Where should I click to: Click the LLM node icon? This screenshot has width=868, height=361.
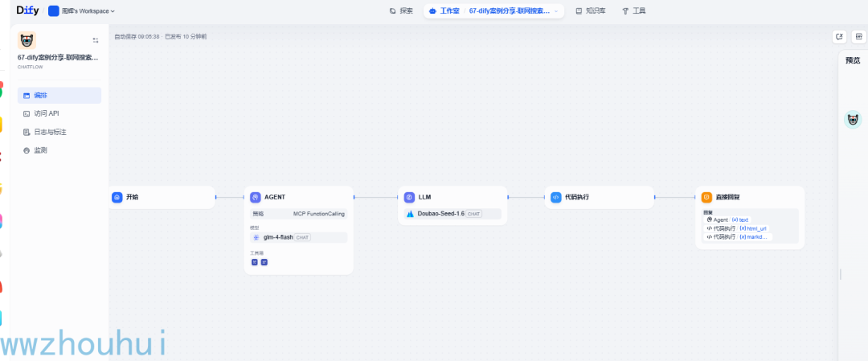pos(409,197)
